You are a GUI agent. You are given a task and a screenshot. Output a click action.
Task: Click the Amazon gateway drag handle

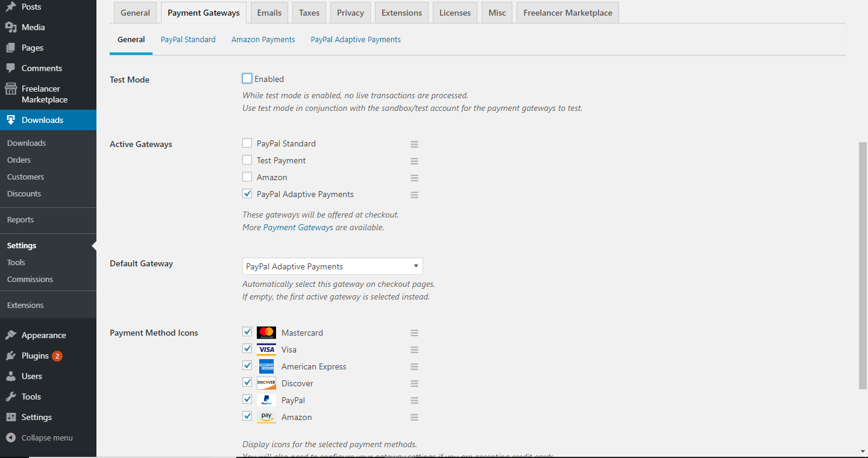414,178
